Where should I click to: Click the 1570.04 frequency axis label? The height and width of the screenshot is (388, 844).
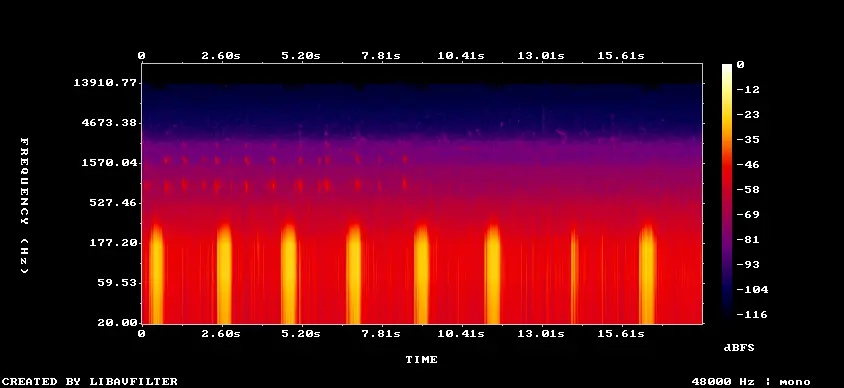[x=108, y=163]
